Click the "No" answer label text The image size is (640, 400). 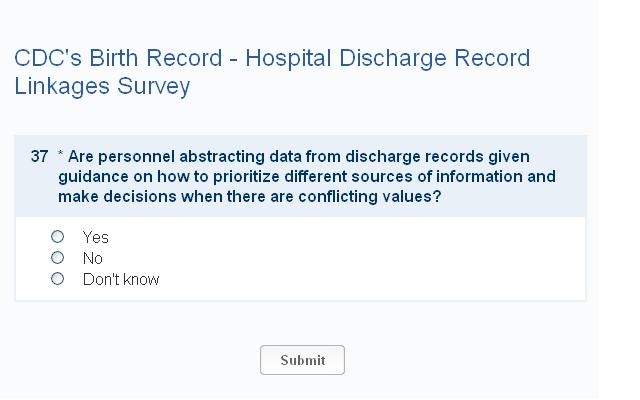(93, 258)
